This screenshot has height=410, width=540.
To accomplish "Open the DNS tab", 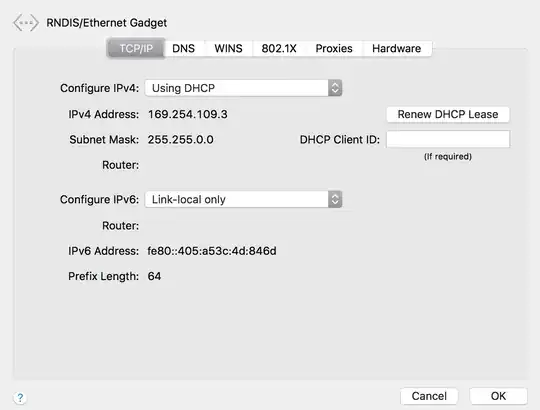I will click(x=184, y=49).
